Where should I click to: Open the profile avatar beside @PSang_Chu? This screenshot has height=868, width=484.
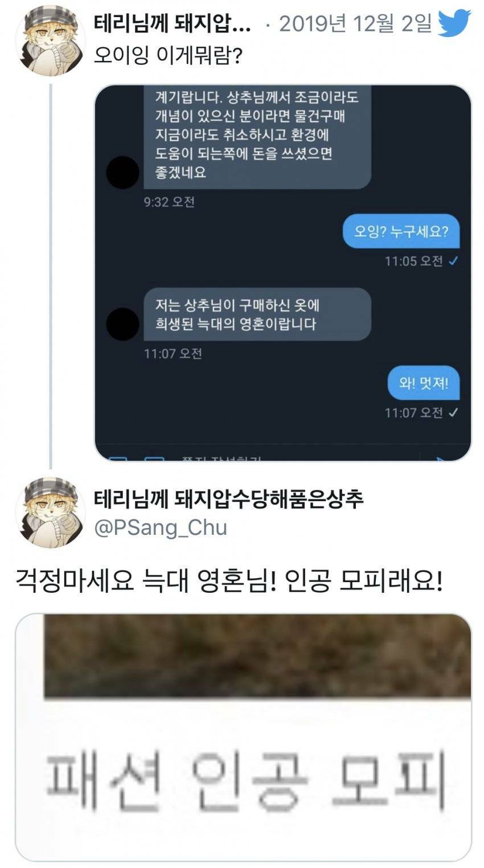click(x=50, y=512)
